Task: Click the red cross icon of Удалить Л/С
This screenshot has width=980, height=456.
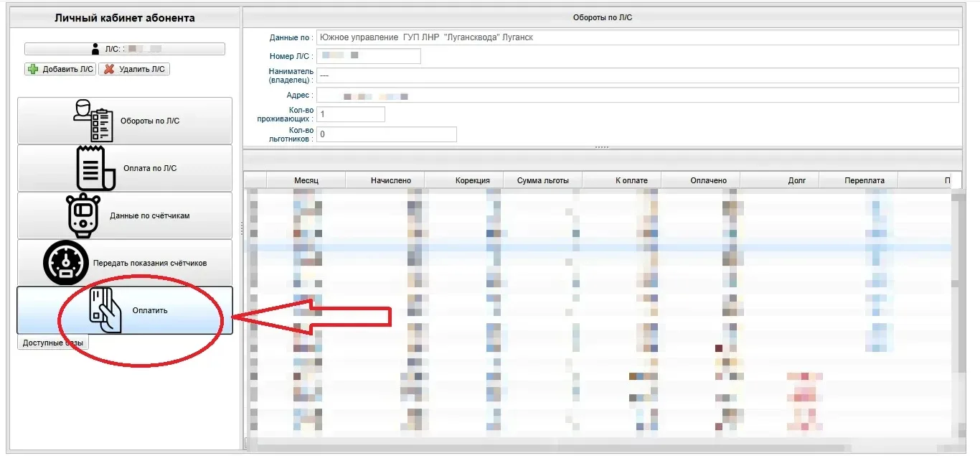Action: point(109,69)
